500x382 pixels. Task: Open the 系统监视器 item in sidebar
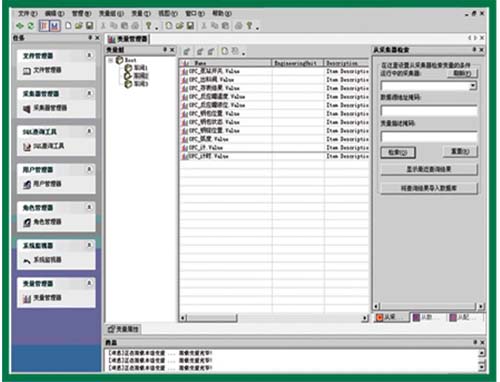tap(42, 260)
